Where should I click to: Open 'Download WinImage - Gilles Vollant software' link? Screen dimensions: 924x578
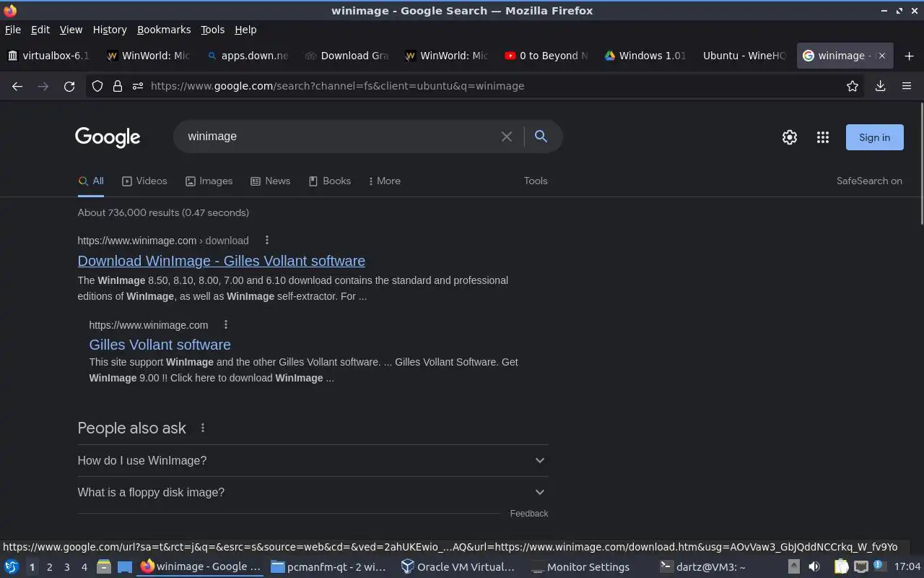pos(222,261)
